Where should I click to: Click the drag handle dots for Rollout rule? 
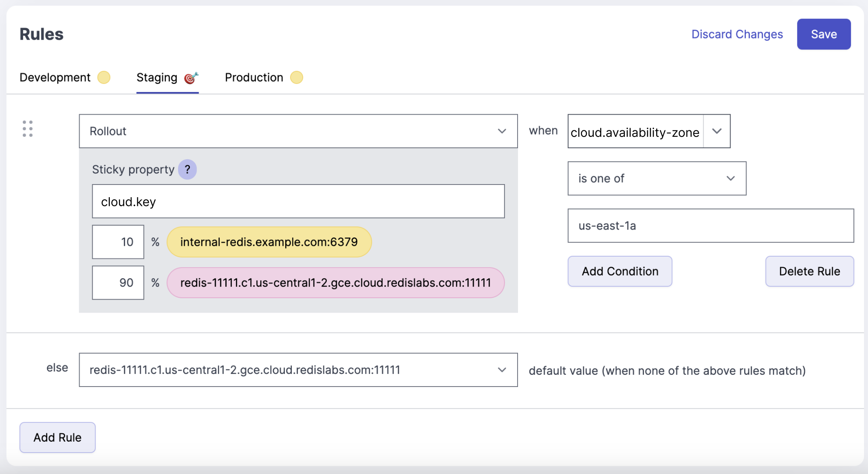28,129
